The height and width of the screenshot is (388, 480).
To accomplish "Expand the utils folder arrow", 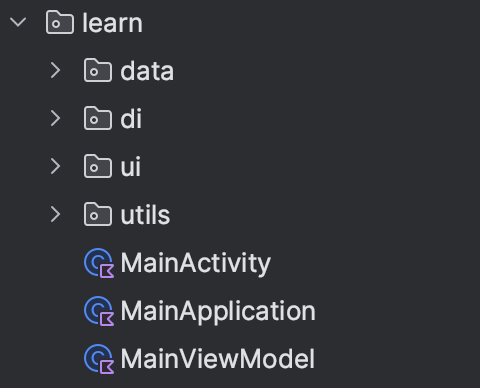I will [x=55, y=215].
